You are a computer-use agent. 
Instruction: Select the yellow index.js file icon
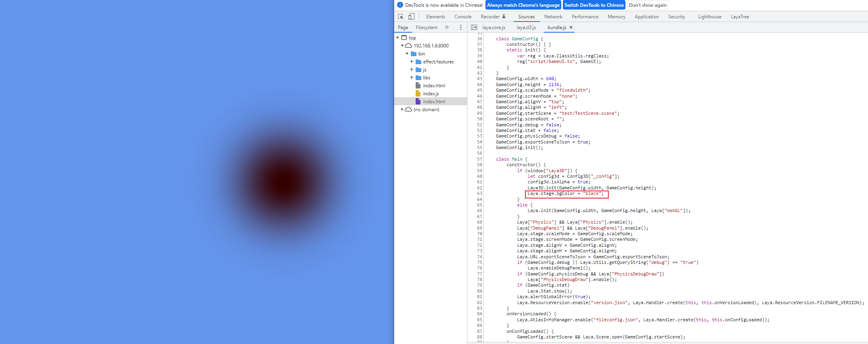[418, 93]
